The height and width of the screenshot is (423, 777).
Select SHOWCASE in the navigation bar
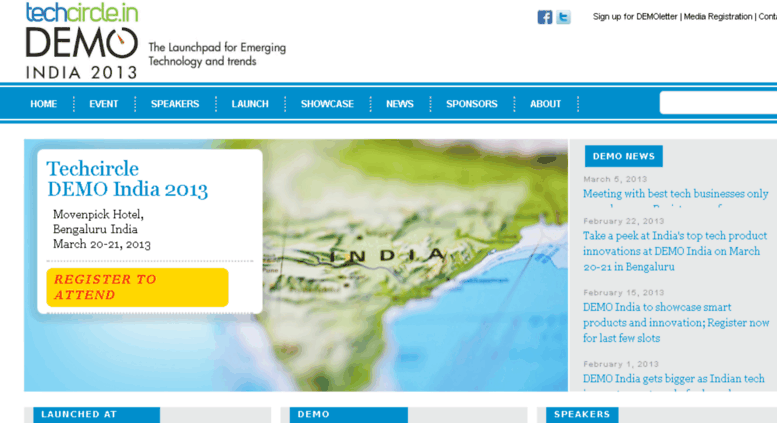(x=327, y=104)
